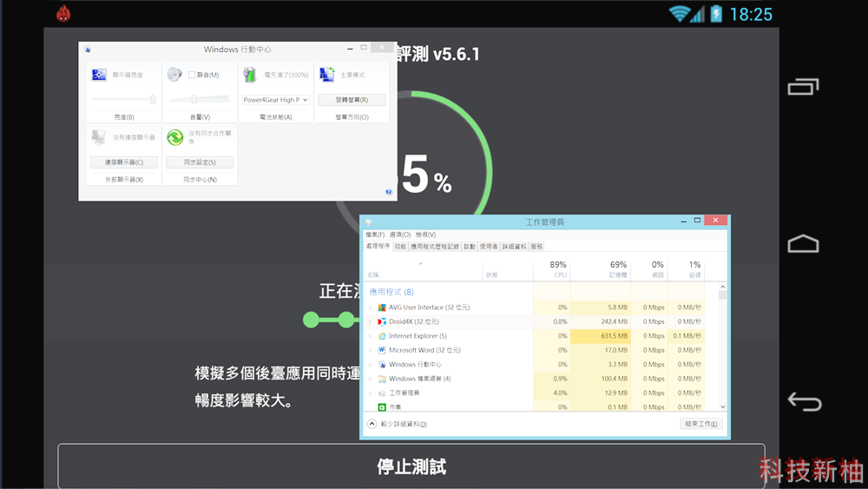This screenshot has height=489, width=868.
Task: Click the green 市集 store icon
Action: click(381, 407)
